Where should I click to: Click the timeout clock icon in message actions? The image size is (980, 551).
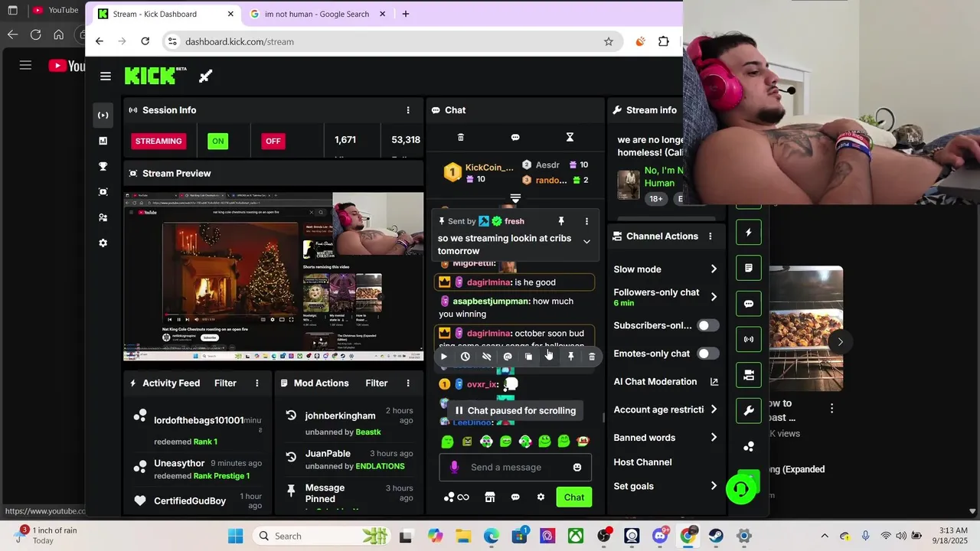[x=465, y=357]
